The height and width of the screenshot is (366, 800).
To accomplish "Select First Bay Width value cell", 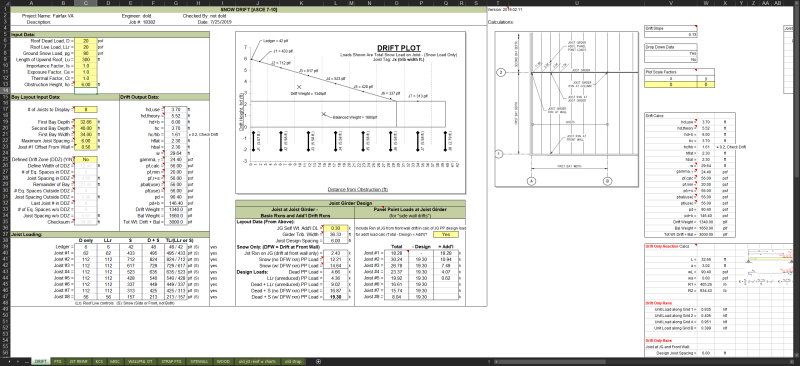I will pyautogui.click(x=85, y=134).
